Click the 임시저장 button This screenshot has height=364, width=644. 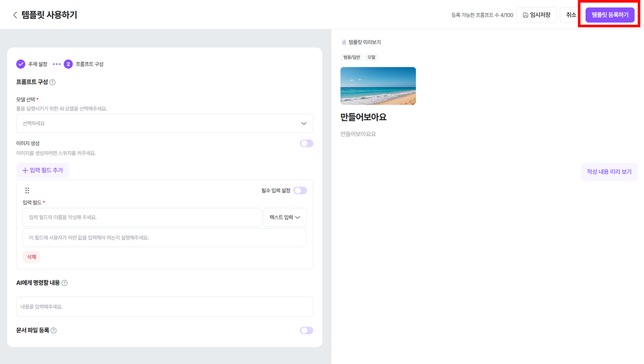[x=536, y=15]
